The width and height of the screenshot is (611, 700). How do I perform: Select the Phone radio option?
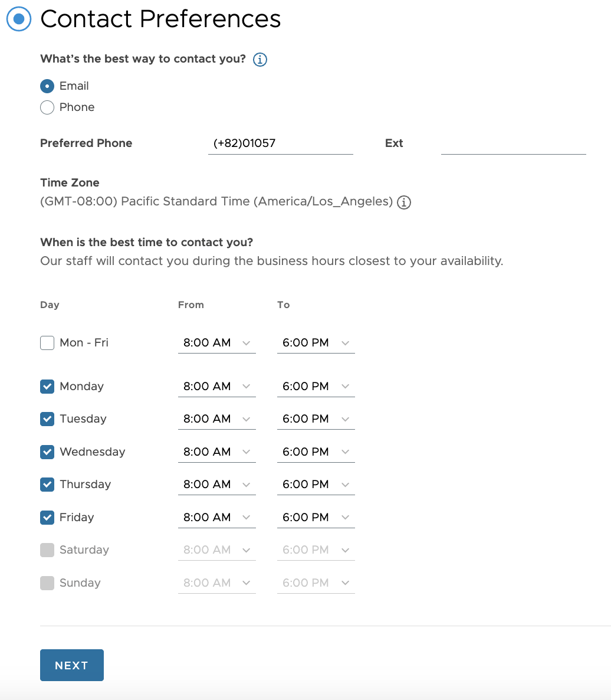pos(47,107)
